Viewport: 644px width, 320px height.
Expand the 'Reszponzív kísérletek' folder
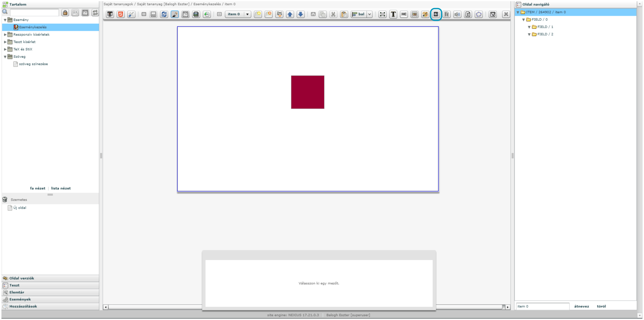(x=5, y=34)
